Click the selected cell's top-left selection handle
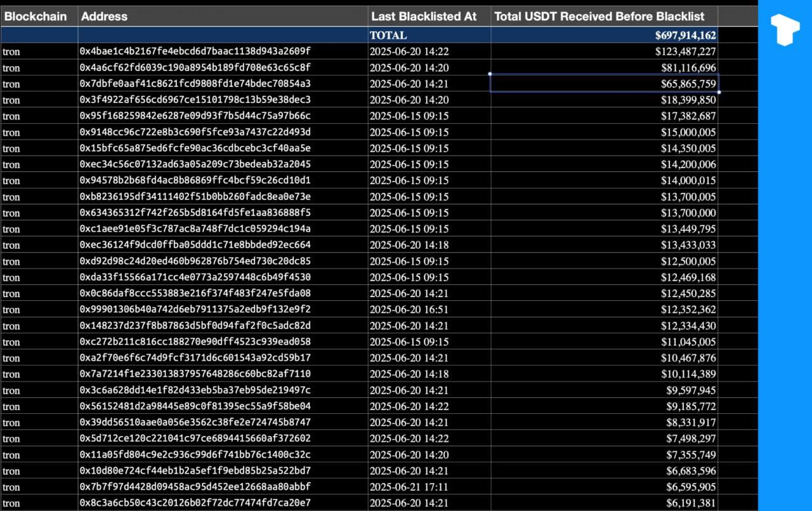 (490, 74)
